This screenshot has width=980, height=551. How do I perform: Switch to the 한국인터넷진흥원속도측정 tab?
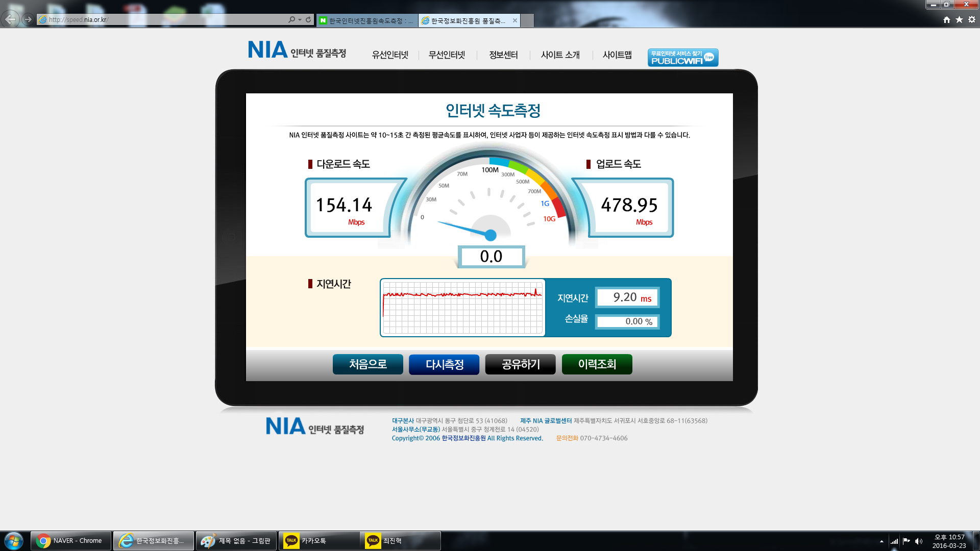(367, 20)
